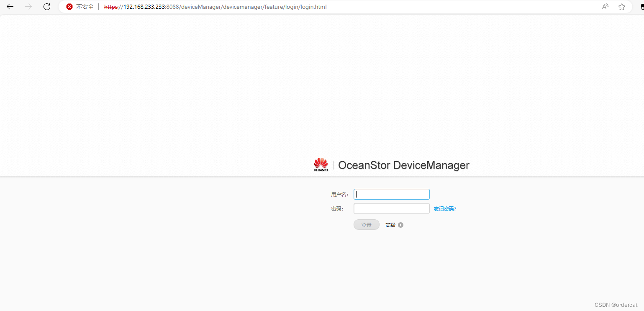644x311 pixels.
Task: Focus the 用户名 username field
Action: pos(392,194)
